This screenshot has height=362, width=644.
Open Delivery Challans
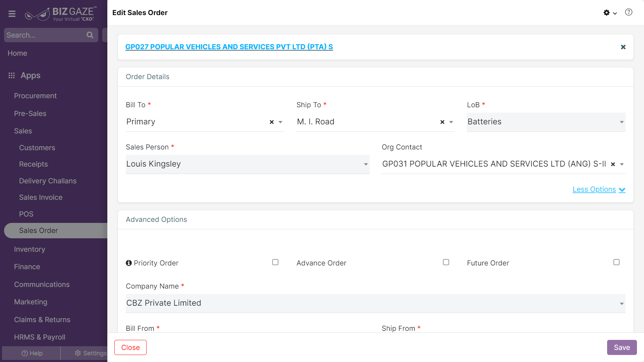click(48, 181)
